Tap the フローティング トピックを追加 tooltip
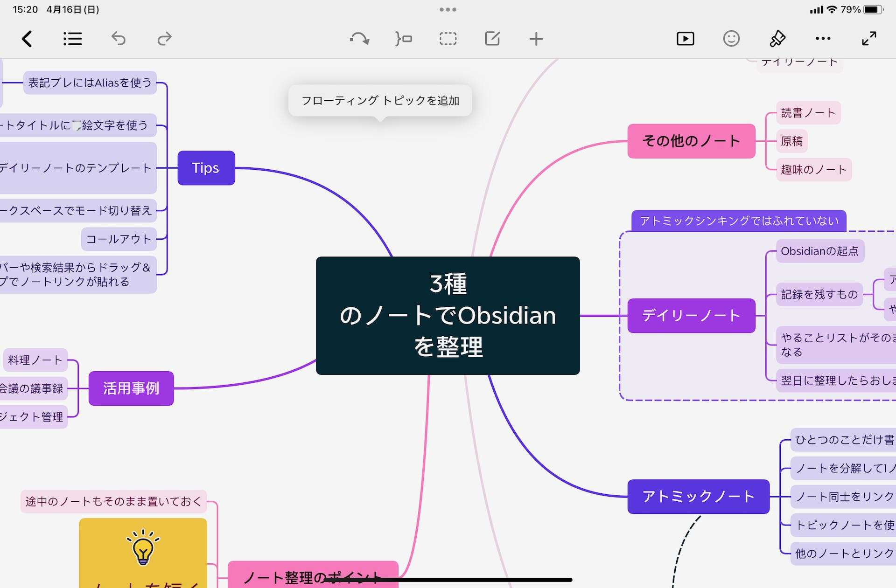This screenshot has width=896, height=588. pyautogui.click(x=380, y=101)
